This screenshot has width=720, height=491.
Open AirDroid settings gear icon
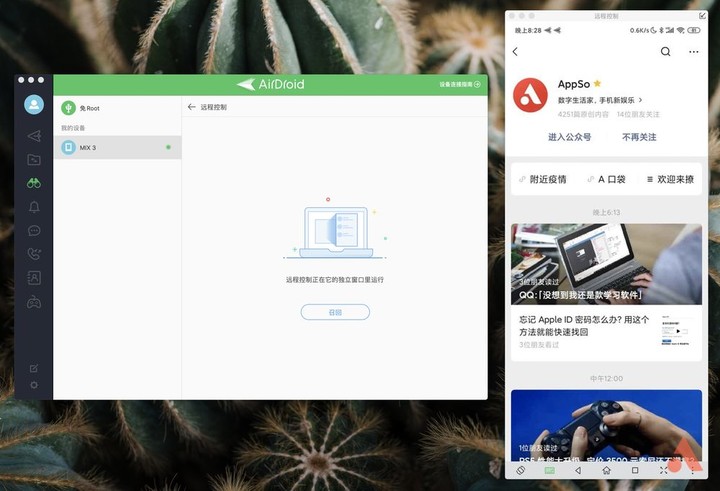(34, 385)
